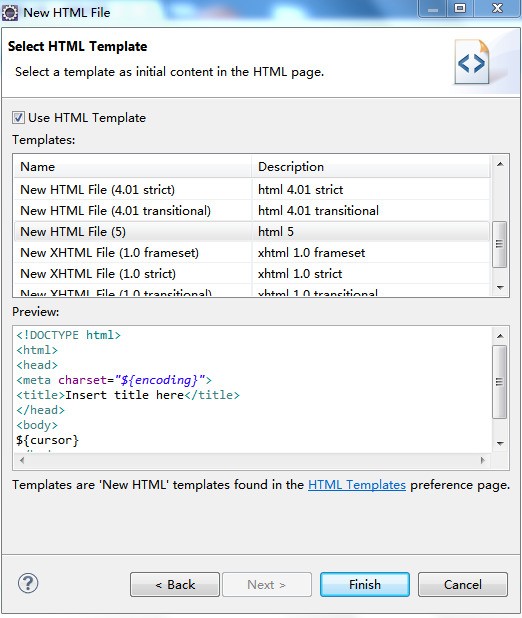
Task: Click preview pane scroll down arrow
Action: tap(500, 443)
